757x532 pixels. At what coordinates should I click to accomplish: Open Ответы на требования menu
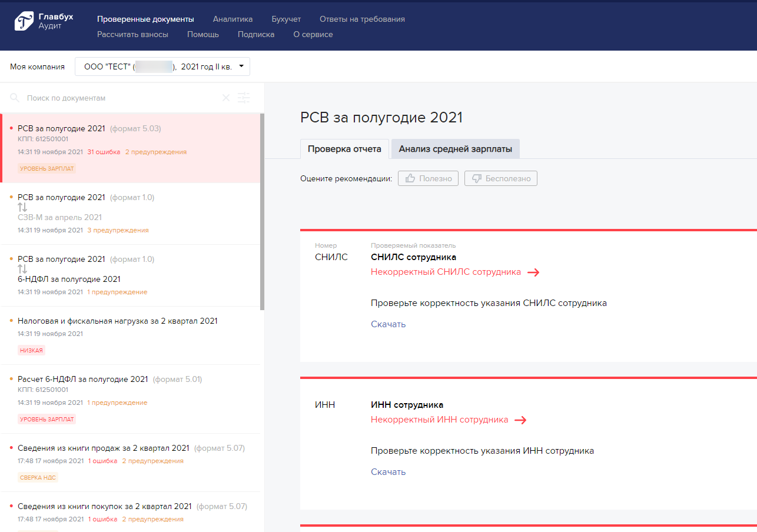[x=362, y=19]
